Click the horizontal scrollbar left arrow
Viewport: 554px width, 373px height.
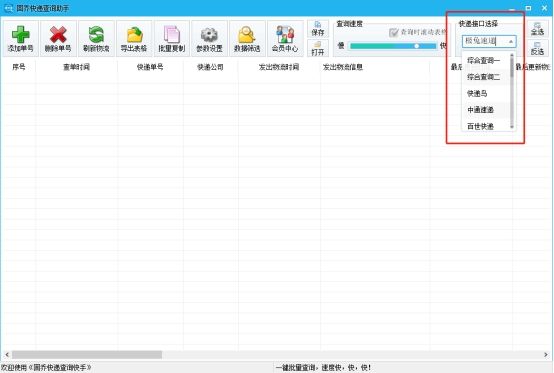(x=7, y=354)
